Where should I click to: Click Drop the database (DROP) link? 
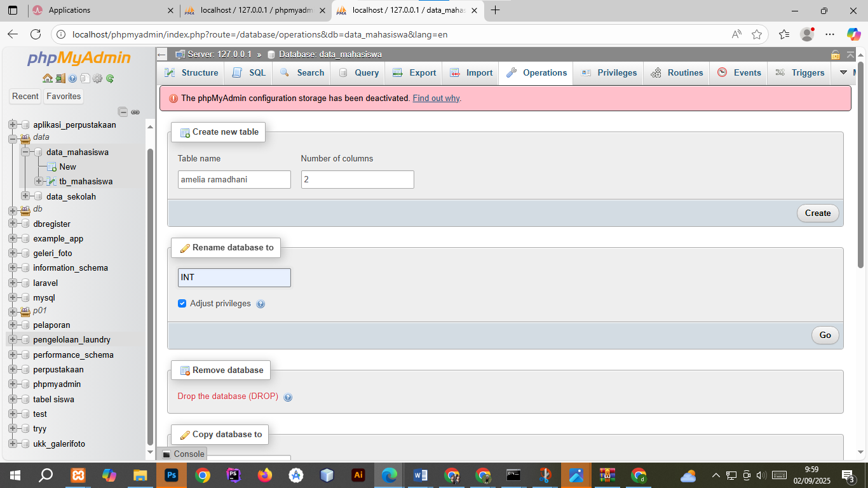click(227, 396)
